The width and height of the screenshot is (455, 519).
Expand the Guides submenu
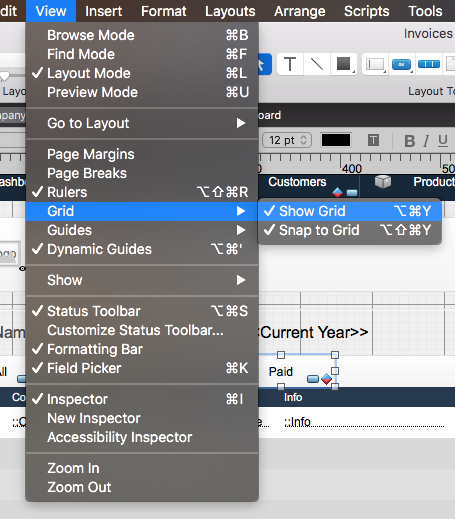click(x=142, y=230)
